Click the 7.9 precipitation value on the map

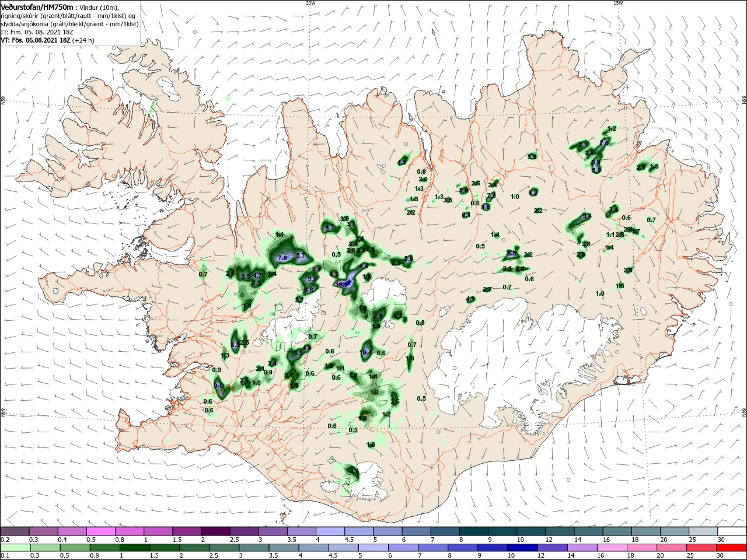click(284, 258)
